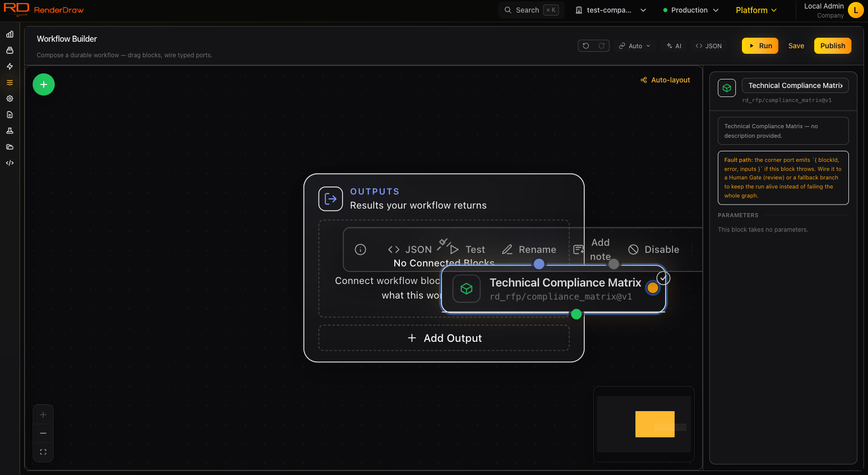Open the document sidebar icon
Screen dimensions: 868x475
point(10,115)
